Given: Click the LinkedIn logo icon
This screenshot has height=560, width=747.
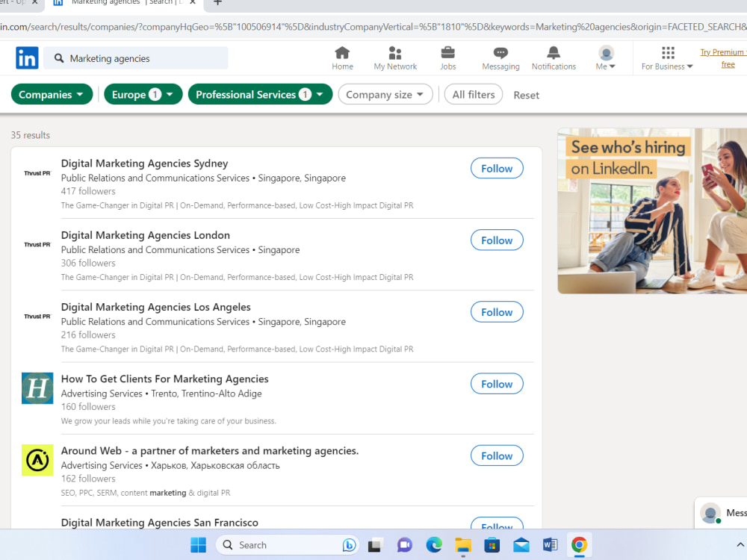Looking at the screenshot, I should (27, 58).
